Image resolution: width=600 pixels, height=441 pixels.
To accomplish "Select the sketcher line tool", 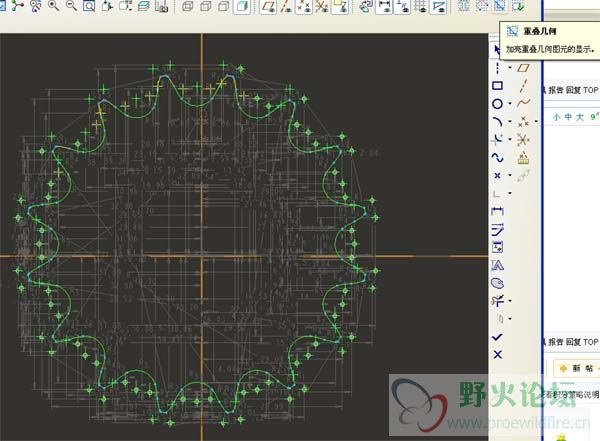I will [497, 68].
